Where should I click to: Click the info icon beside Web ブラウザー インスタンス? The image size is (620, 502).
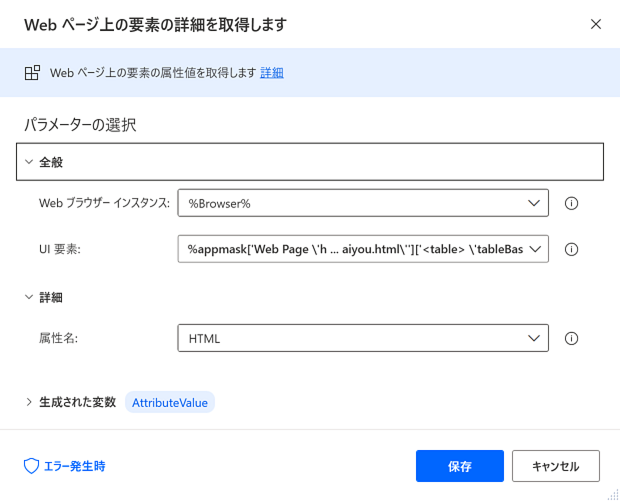tap(571, 203)
